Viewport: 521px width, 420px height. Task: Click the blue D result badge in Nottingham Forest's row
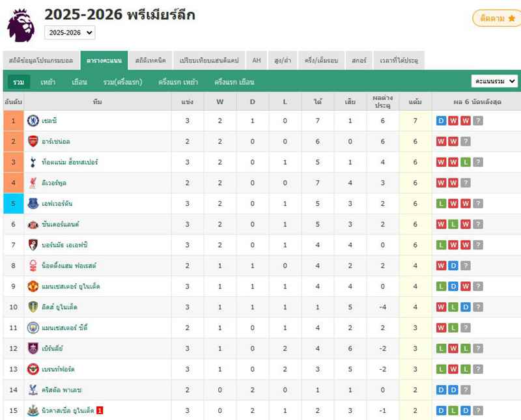click(x=453, y=266)
